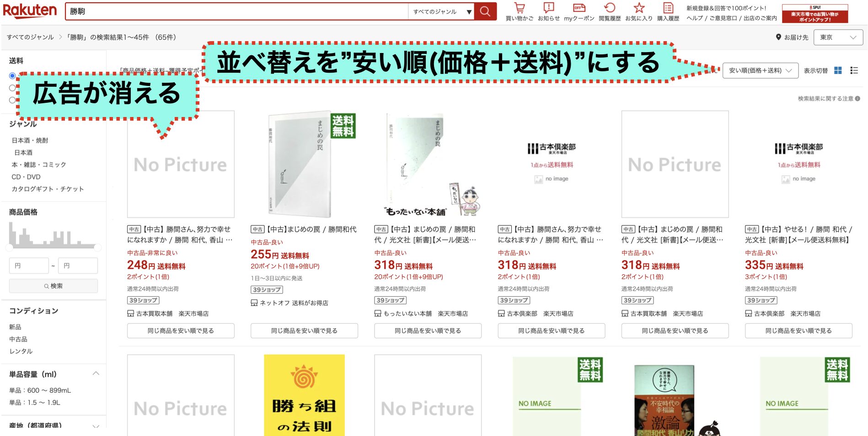This screenshot has width=868, height=436.
Task: Click 同じ商品を安い順で見る under the 335円 item
Action: point(798,331)
